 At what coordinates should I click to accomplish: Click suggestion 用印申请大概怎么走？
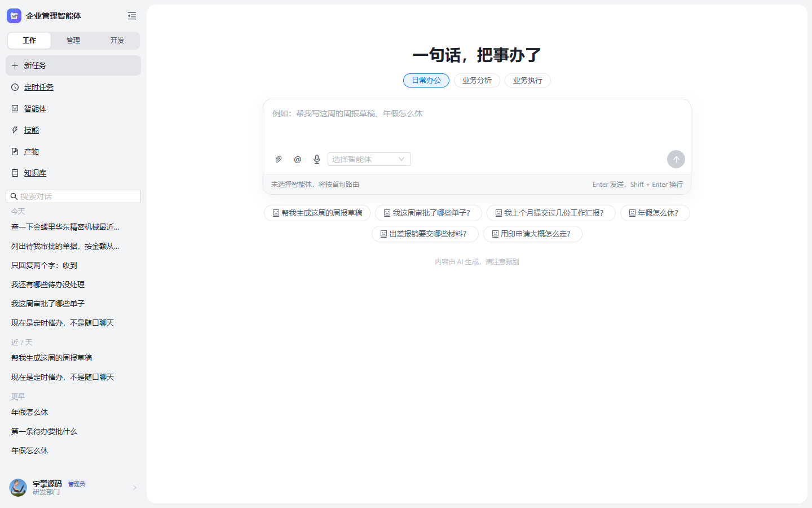533,234
